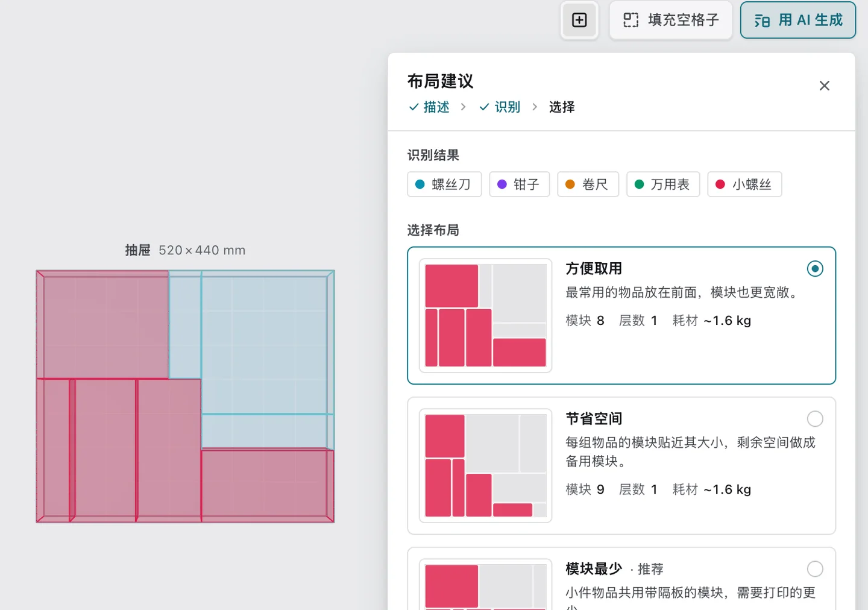Image resolution: width=868 pixels, height=610 pixels.
Task: Click the 节省空间 layout preview thumbnail
Action: (x=485, y=465)
